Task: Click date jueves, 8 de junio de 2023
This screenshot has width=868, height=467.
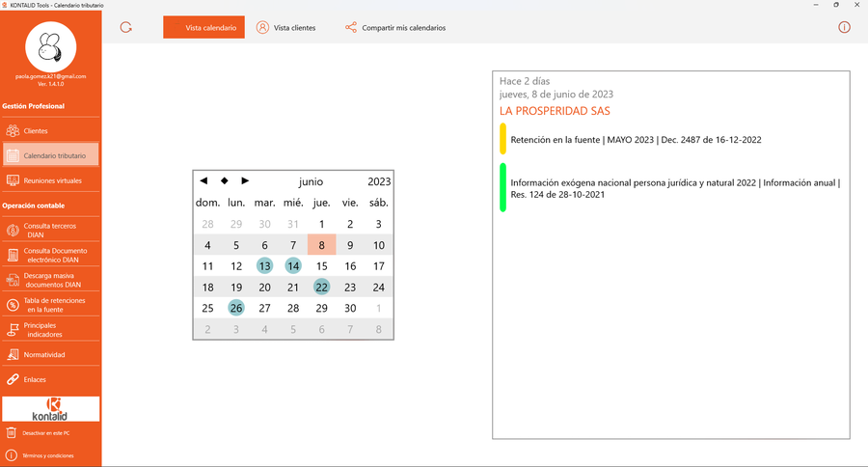Action: (556, 95)
